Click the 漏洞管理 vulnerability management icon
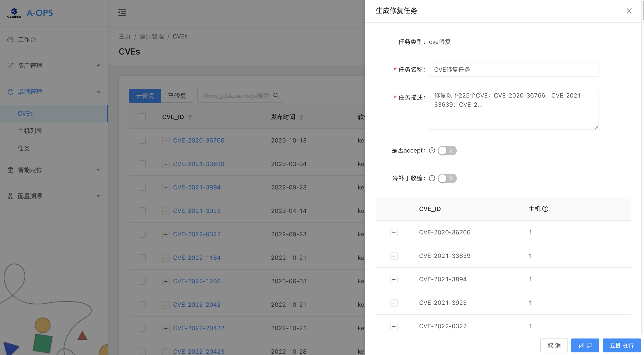 click(x=10, y=92)
